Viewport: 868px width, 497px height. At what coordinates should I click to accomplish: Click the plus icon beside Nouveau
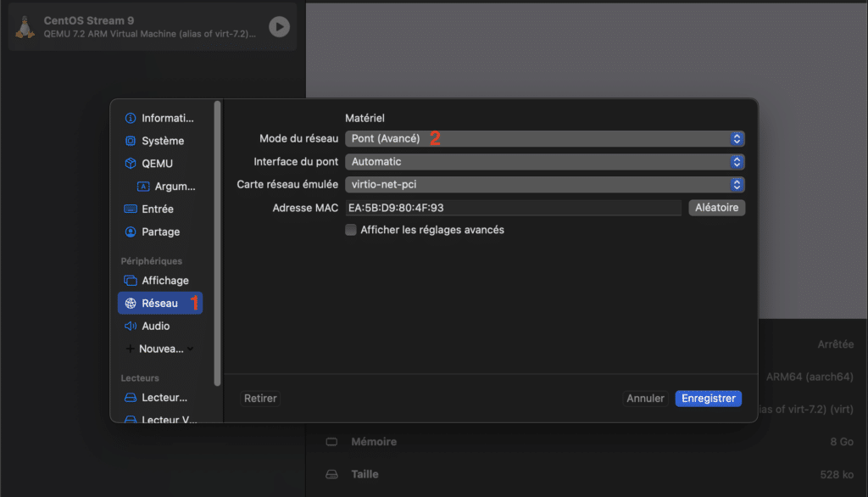coord(130,349)
